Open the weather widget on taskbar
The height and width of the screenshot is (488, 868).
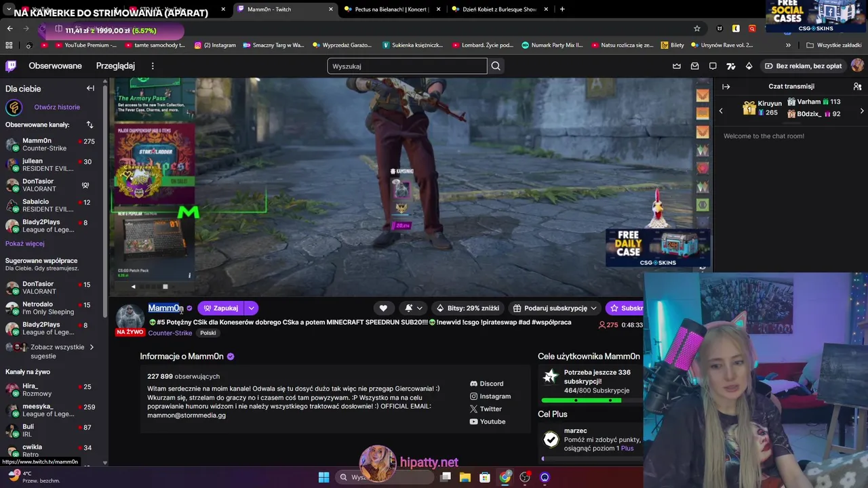pos(34,477)
